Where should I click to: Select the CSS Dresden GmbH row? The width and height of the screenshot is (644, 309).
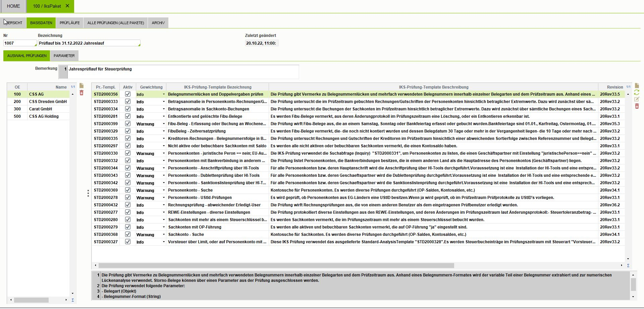[39, 102]
